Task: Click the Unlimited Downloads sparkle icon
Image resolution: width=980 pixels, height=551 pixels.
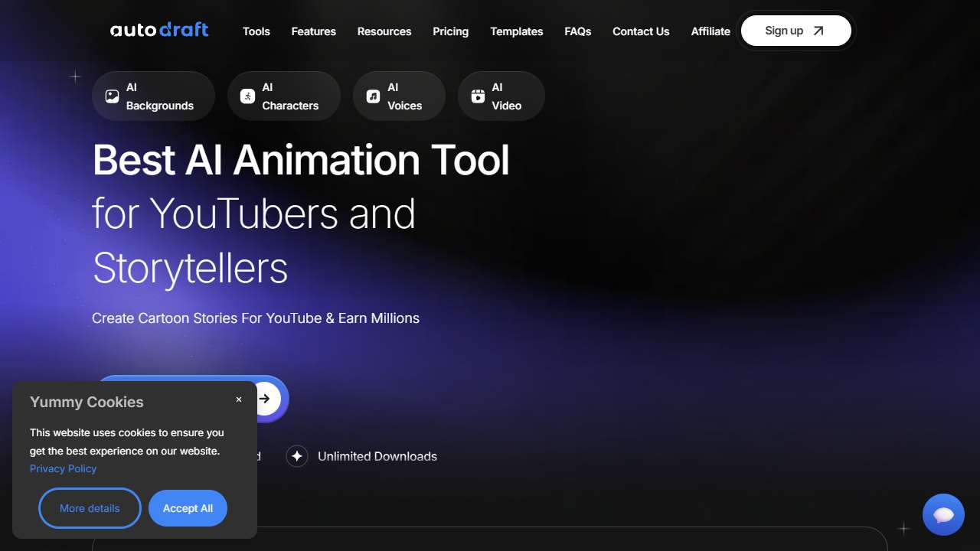Action: [x=297, y=456]
